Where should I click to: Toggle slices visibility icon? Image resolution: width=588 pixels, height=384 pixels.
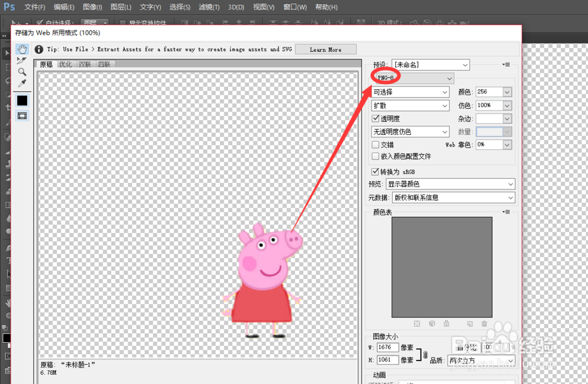click(22, 116)
